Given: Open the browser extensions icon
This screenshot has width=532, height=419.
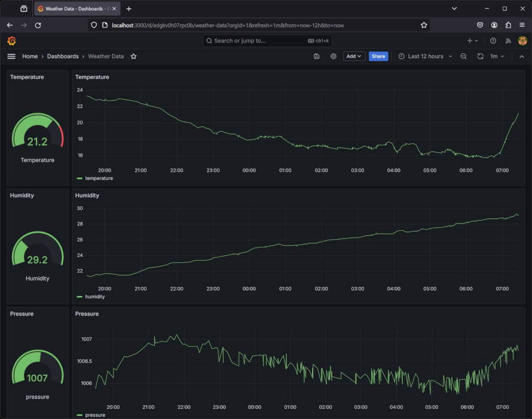Looking at the screenshot, I should click(x=508, y=25).
